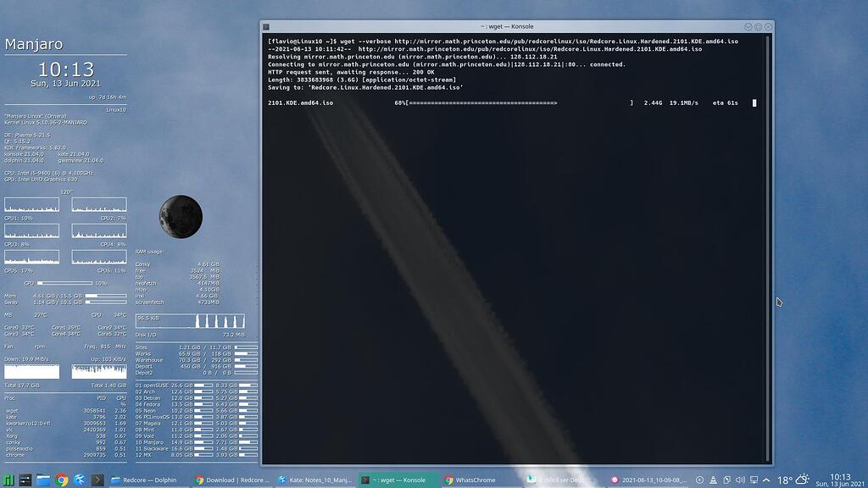The height and width of the screenshot is (488, 868).
Task: Click the Konsole vertical scrollbar
Action: (x=768, y=248)
